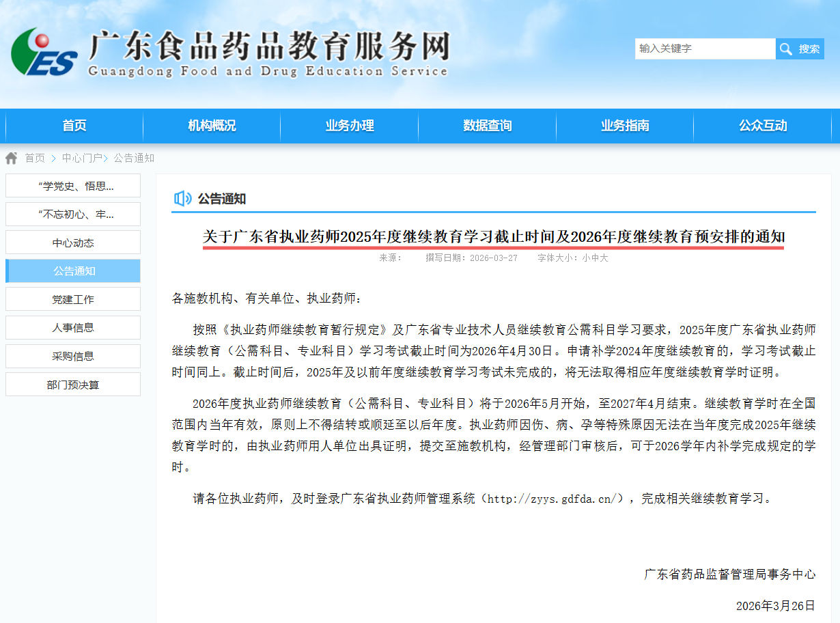Click the magnifier search icon
840x623 pixels.
click(786, 49)
